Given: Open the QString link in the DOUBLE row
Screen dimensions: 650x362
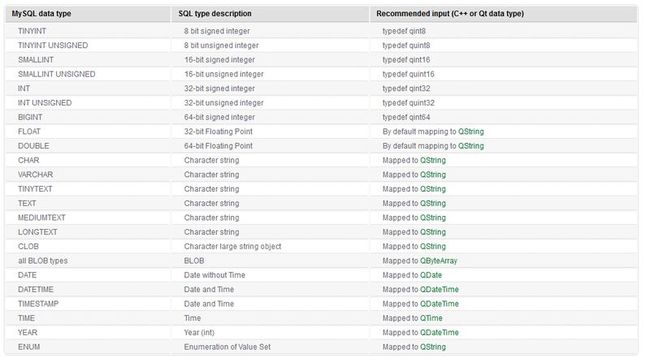Looking at the screenshot, I should tap(471, 146).
